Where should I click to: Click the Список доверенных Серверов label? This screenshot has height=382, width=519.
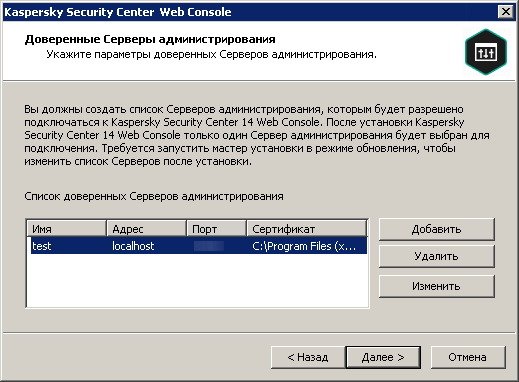(154, 196)
